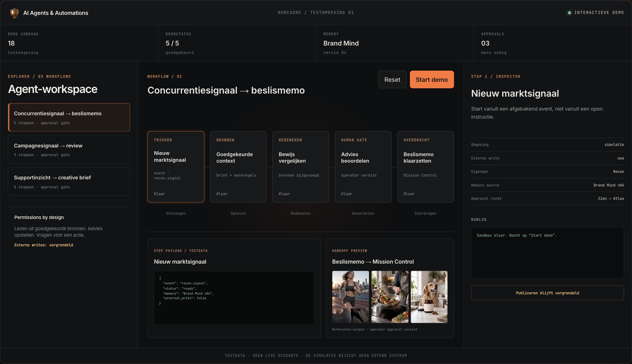Click the Beoordelen stage label
The height and width of the screenshot is (364, 632).
363,213
